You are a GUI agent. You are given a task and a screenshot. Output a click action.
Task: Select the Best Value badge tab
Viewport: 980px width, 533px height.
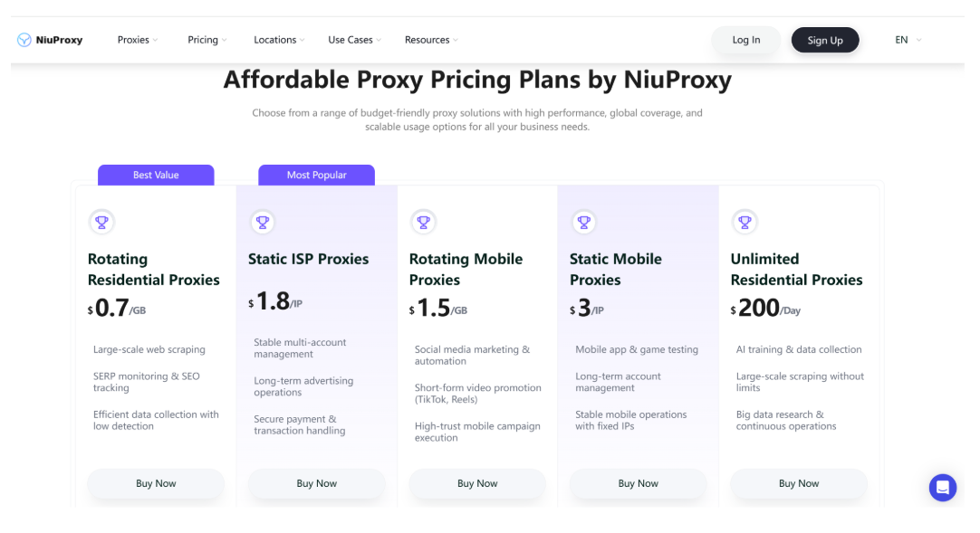point(156,176)
